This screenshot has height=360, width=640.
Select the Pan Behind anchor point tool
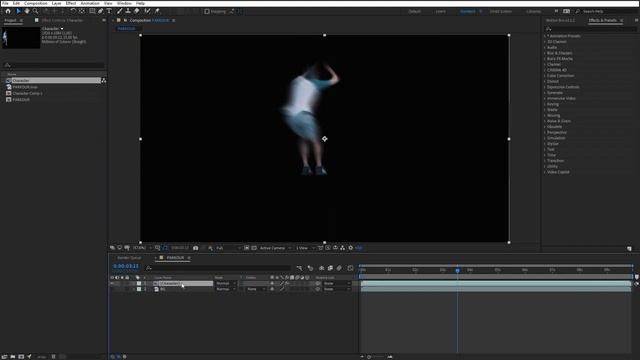(x=82, y=11)
